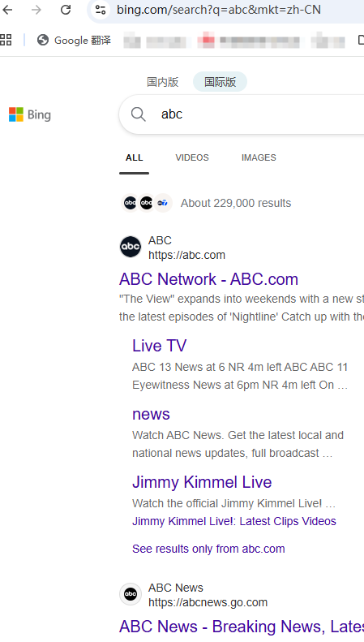Image resolution: width=364 pixels, height=642 pixels.
Task: Open site information icon in address bar
Action: pos(101,10)
